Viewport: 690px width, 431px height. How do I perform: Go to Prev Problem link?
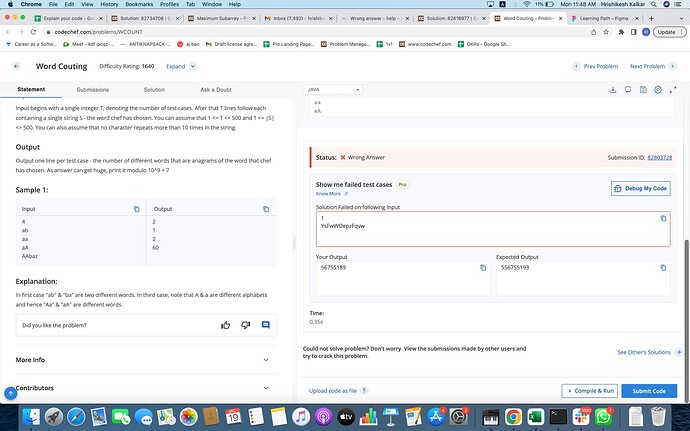click(x=595, y=66)
